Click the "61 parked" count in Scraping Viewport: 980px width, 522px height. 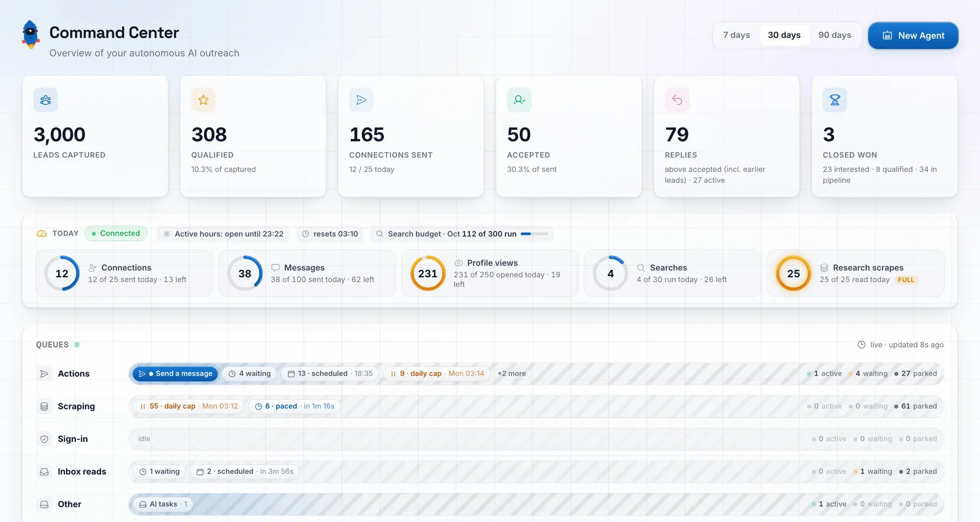tap(916, 406)
